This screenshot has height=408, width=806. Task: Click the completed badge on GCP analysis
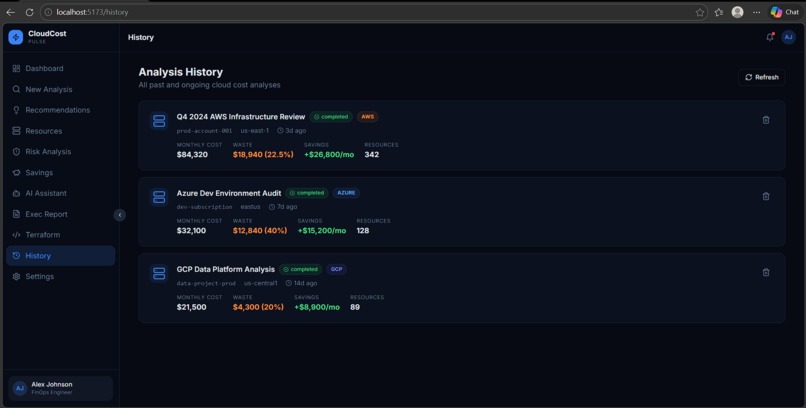pyautogui.click(x=301, y=269)
